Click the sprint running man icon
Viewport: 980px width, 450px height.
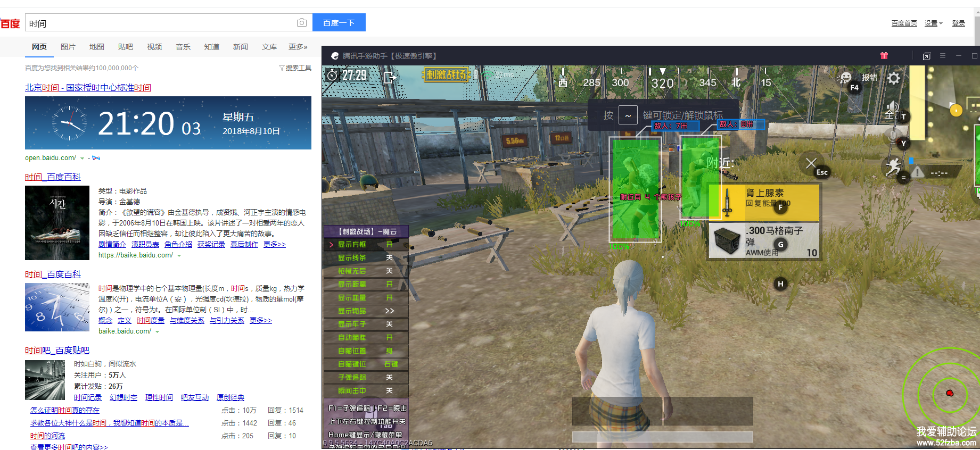[x=893, y=166]
